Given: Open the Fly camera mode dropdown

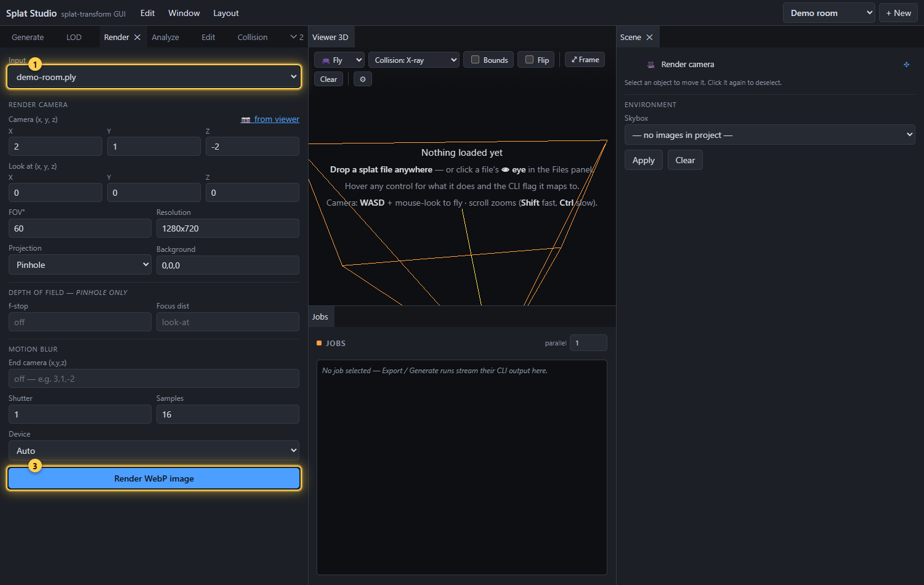Looking at the screenshot, I should coord(339,60).
